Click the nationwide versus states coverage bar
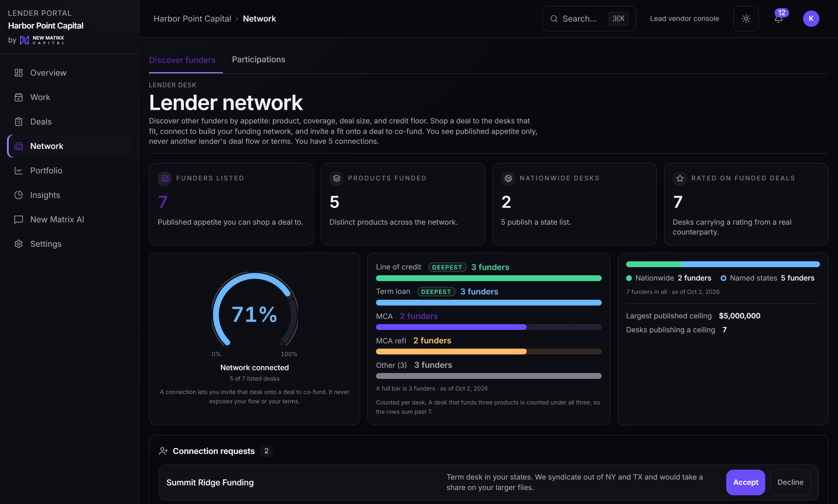 [x=722, y=264]
